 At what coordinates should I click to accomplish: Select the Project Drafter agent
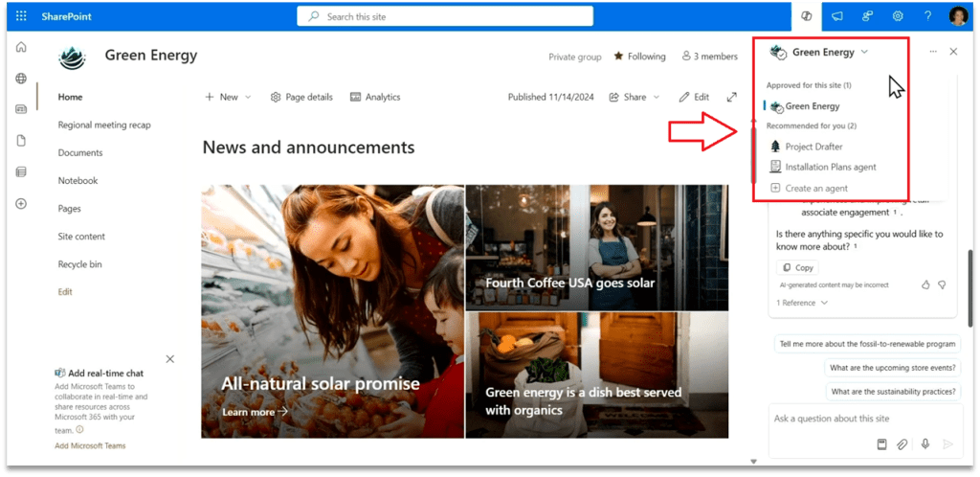tap(813, 147)
